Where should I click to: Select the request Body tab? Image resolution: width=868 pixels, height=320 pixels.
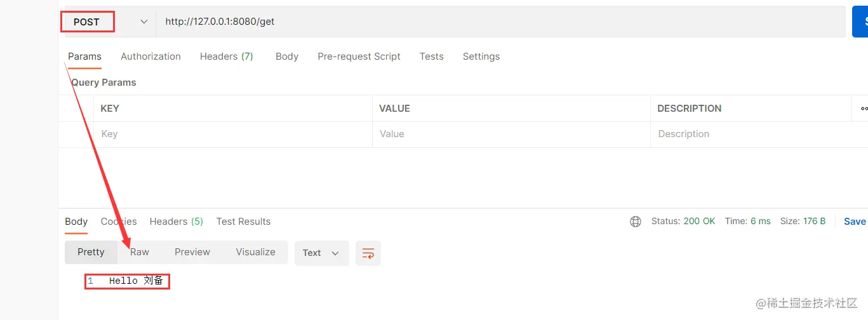[x=286, y=57]
